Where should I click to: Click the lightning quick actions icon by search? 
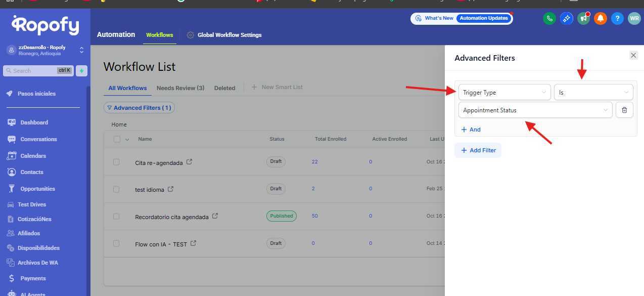(81, 71)
